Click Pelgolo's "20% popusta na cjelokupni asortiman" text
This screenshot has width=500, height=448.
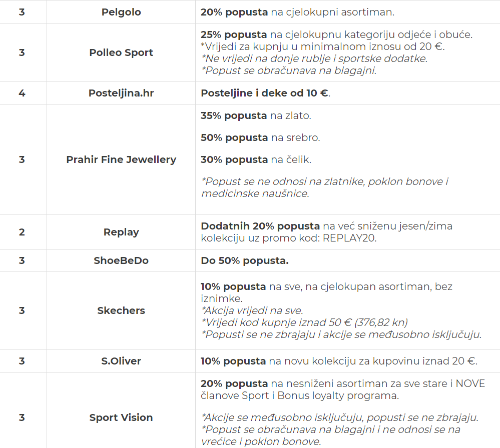point(297,12)
